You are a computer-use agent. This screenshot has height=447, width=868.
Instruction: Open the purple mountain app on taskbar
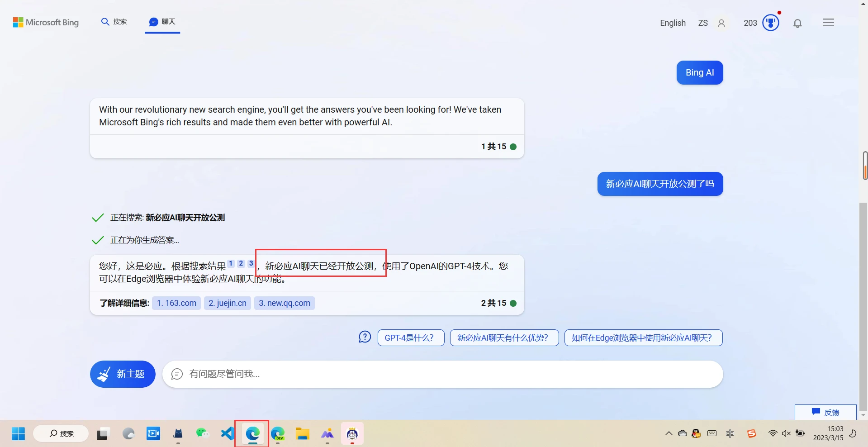(x=327, y=433)
